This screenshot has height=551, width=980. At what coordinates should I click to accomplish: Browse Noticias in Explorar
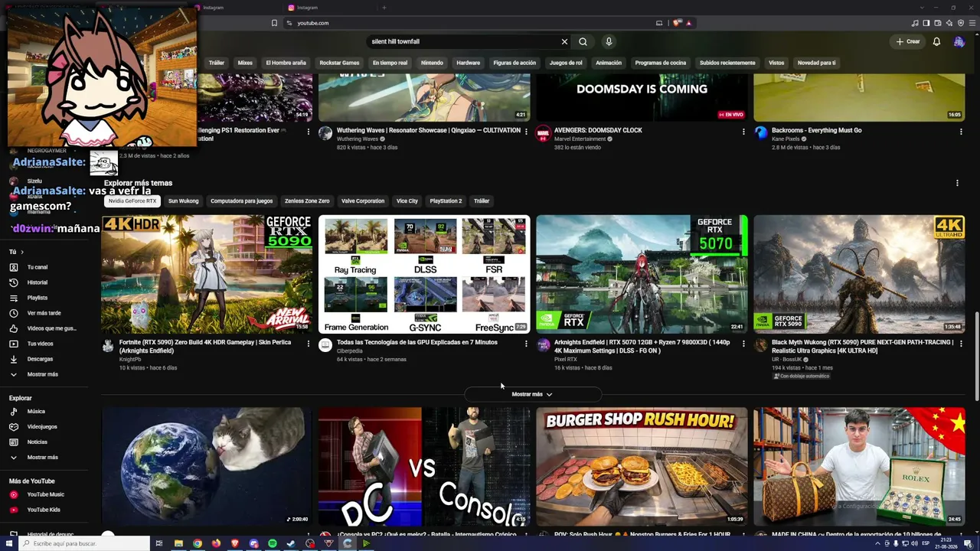pos(37,442)
